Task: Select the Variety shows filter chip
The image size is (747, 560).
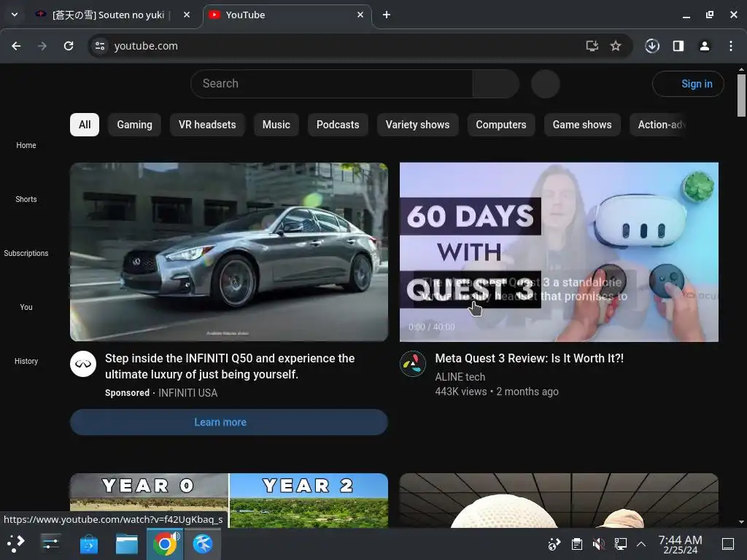Action: [x=417, y=125]
